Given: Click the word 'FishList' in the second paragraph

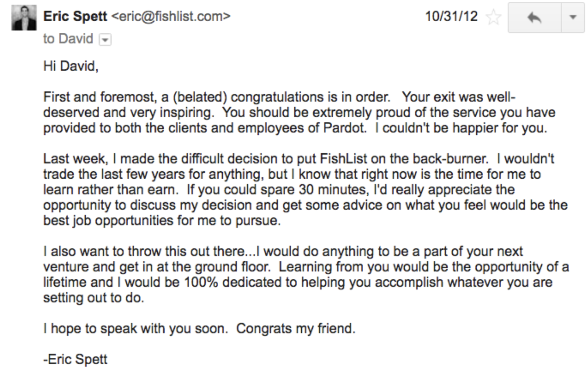Looking at the screenshot, I should [344, 159].
